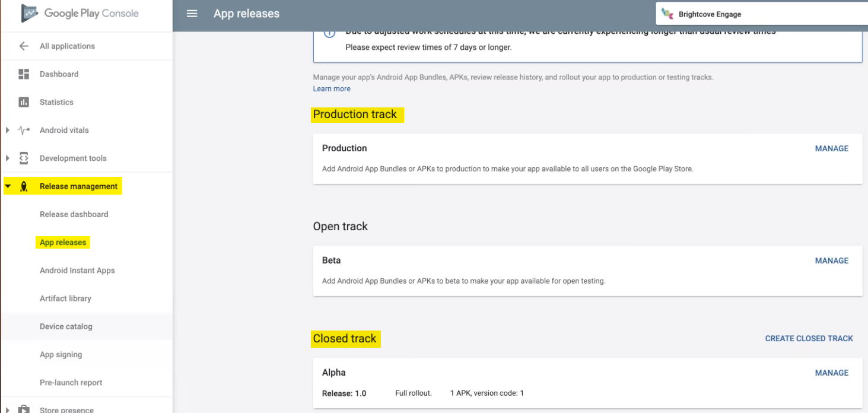
Task: Click the info icon in the notice banner
Action: [x=329, y=33]
